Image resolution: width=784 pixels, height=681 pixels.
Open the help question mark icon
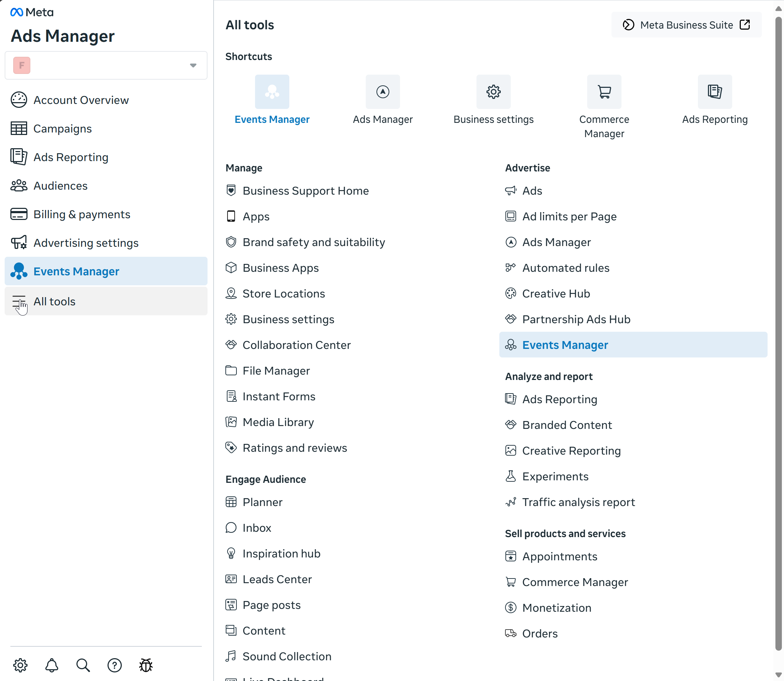coord(114,665)
